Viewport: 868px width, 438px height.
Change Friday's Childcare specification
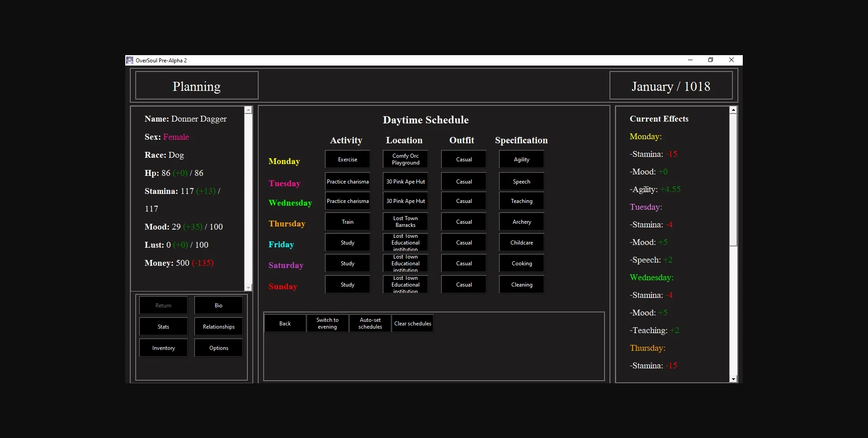(x=521, y=243)
